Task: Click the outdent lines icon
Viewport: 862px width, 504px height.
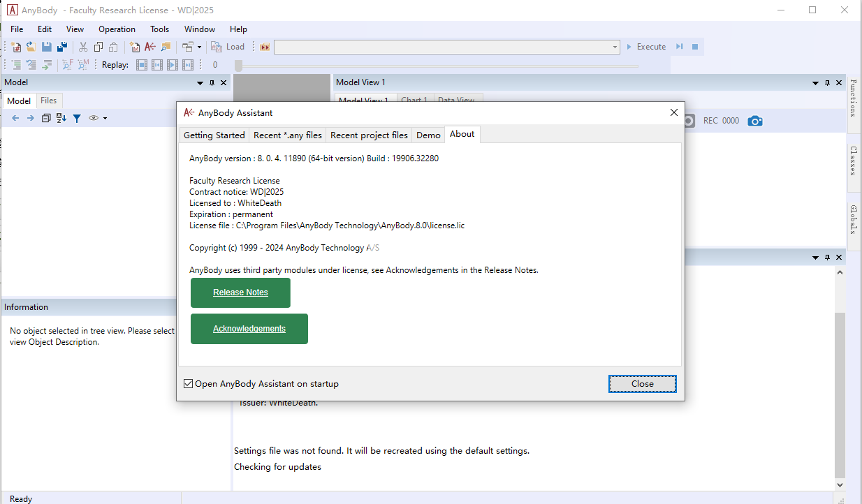Action: point(31,65)
